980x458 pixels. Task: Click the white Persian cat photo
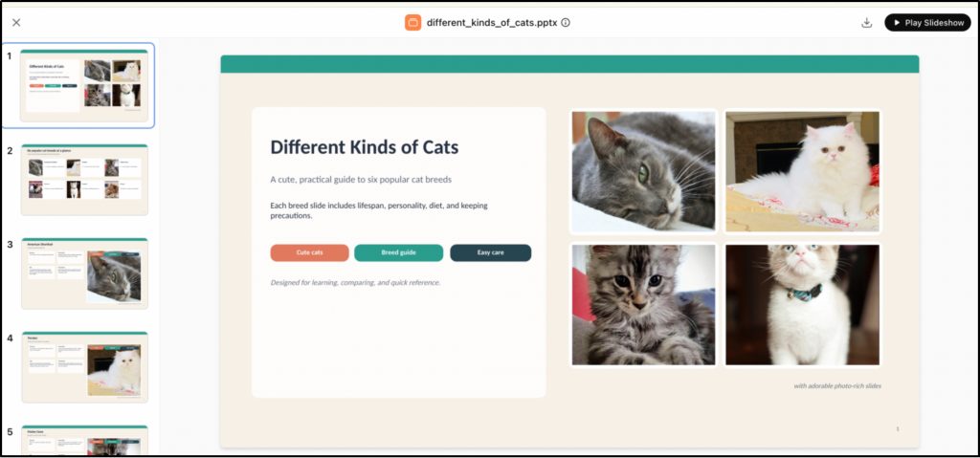(803, 172)
